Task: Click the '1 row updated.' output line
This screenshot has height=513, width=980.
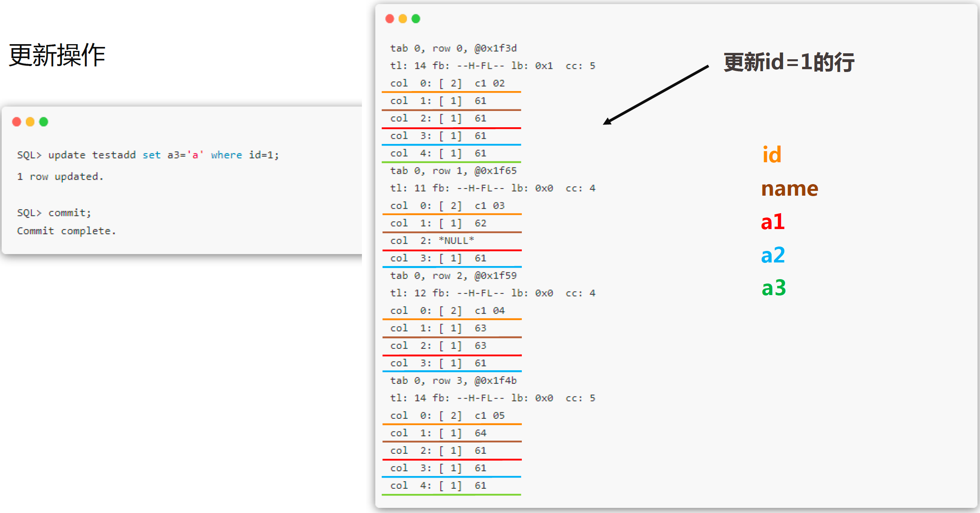Action: (60, 176)
